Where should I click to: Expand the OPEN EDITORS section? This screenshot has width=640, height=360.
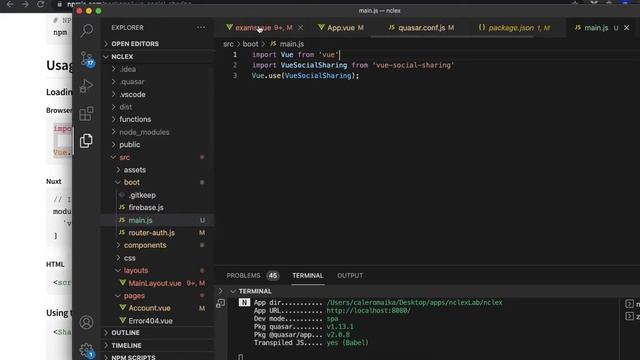click(x=158, y=44)
